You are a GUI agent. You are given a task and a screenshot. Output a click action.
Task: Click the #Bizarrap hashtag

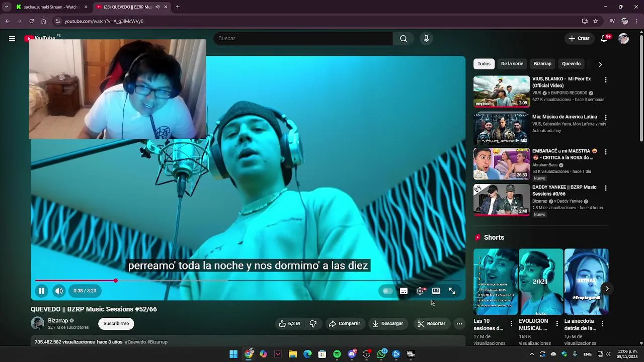pyautogui.click(x=157, y=342)
